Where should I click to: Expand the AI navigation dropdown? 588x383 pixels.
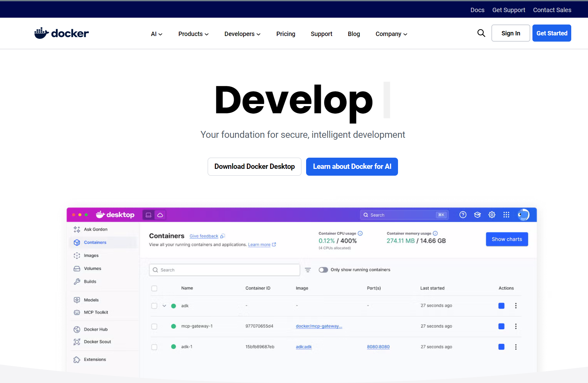click(x=156, y=34)
